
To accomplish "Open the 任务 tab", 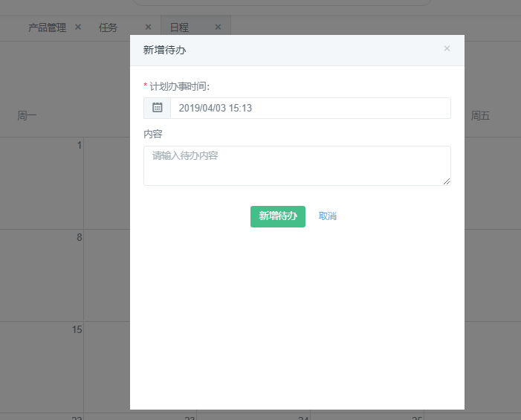I will coord(109,28).
